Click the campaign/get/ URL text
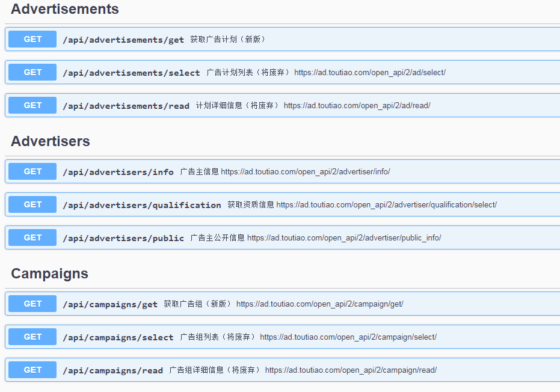Screen dimensions: 560x392 (320, 304)
